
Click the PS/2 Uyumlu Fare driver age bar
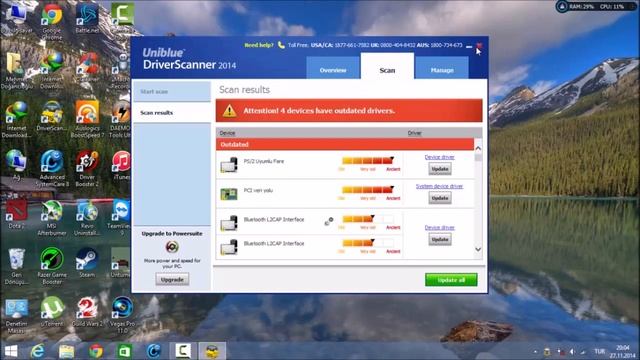point(367,161)
